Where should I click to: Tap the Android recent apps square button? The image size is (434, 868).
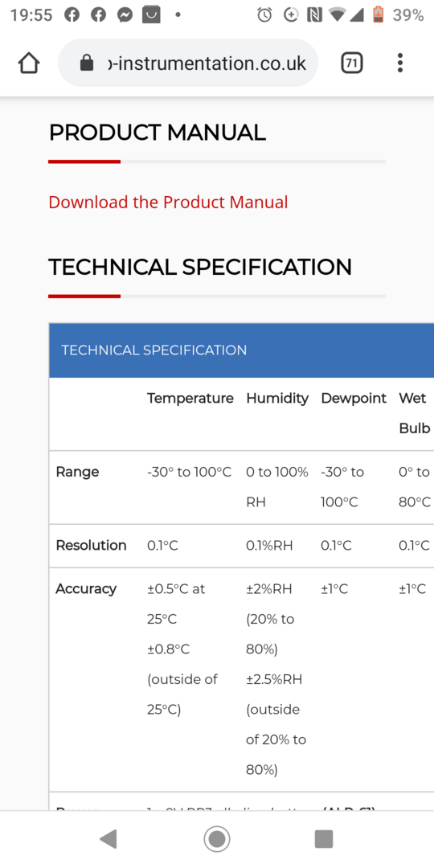[324, 839]
